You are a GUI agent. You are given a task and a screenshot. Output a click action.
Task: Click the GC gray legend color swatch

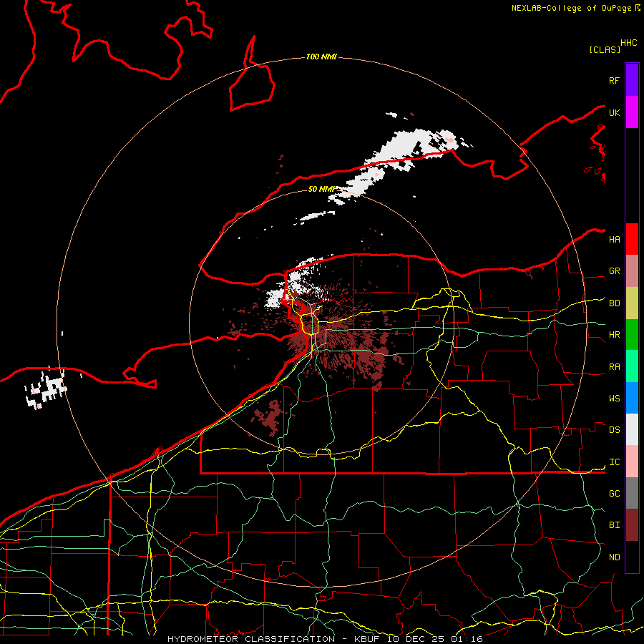click(632, 493)
